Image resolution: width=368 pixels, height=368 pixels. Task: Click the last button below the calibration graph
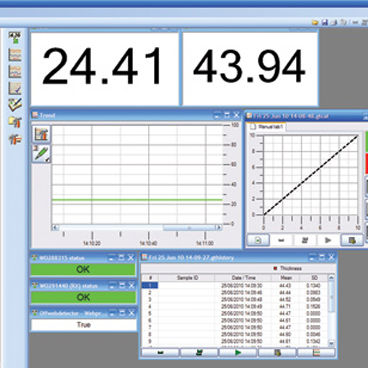pos(352,240)
